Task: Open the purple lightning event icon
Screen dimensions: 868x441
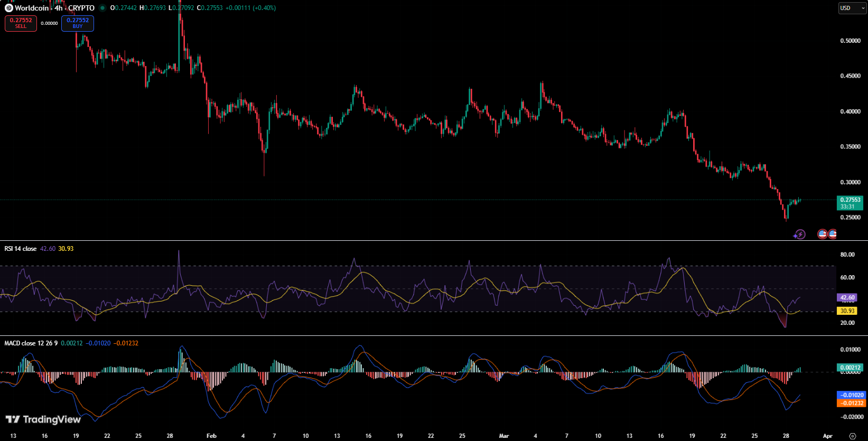Action: pyautogui.click(x=800, y=234)
